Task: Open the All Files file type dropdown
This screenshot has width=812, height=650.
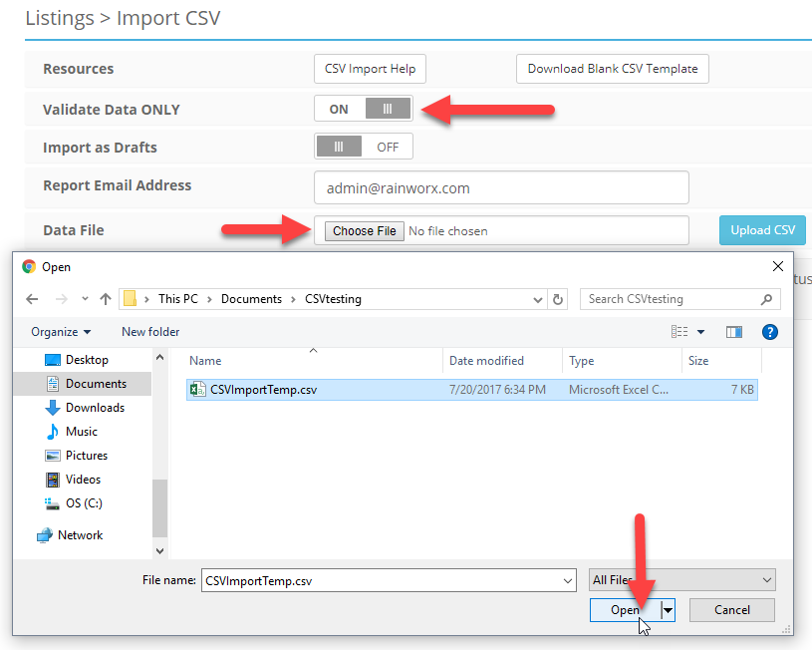Action: tap(767, 579)
